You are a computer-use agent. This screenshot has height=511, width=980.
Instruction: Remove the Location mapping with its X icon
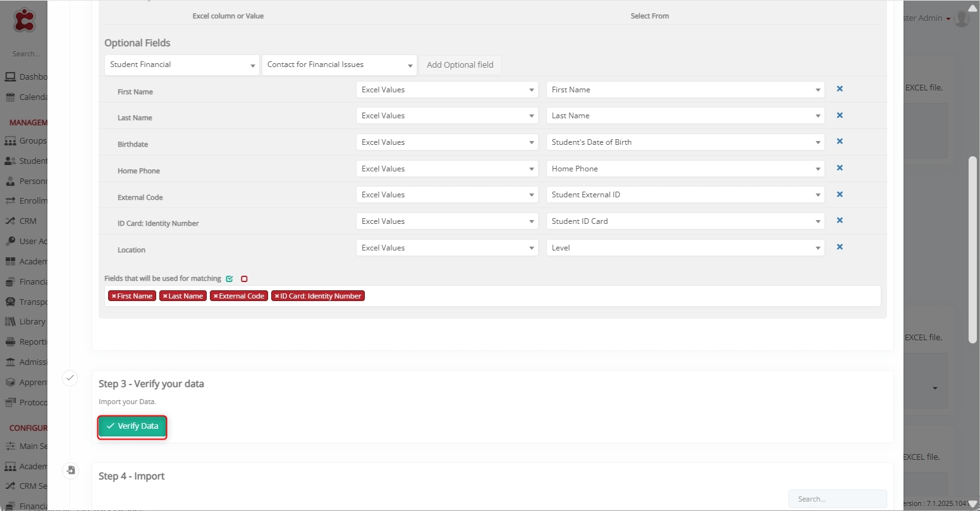pyautogui.click(x=840, y=247)
